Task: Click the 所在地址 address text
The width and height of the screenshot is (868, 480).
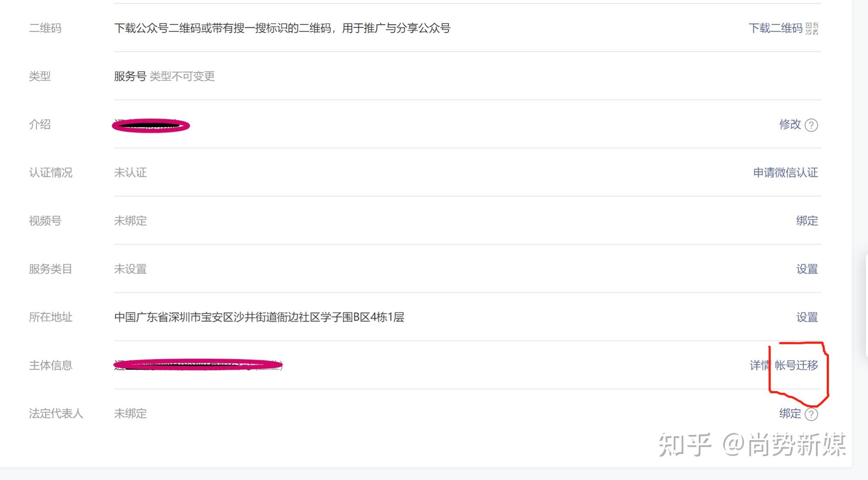Action: [x=259, y=317]
